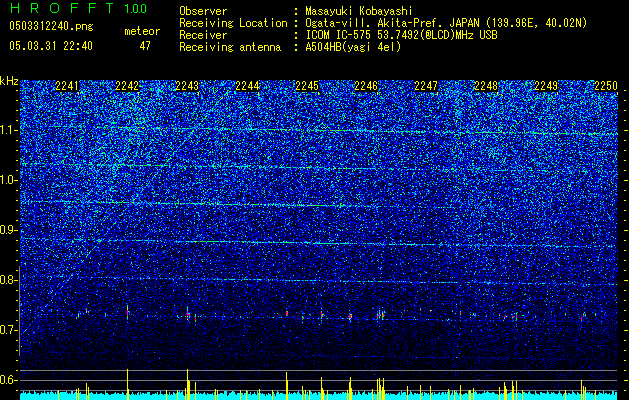
Task: Click the 'Receiving Location' label
Action: 233,23
